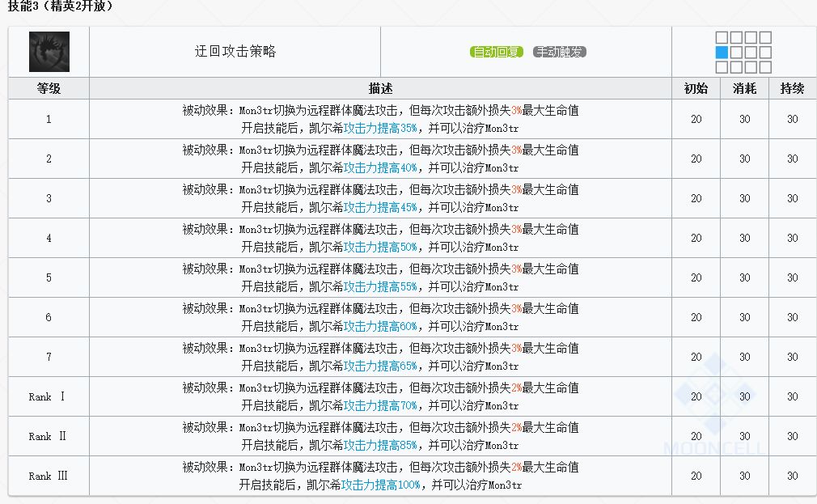Click the 攻击力提高100% text in Rank III
The width and height of the screenshot is (817, 504).
pos(381,485)
